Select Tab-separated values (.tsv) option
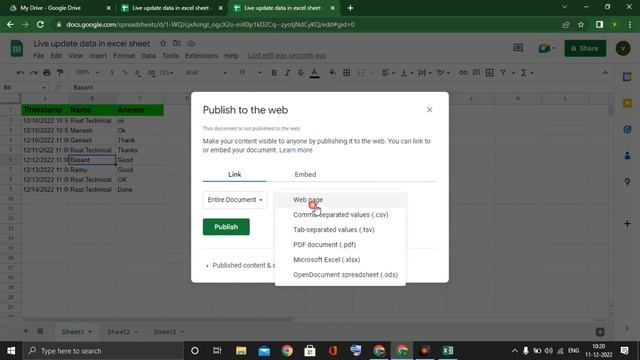 tap(340, 230)
